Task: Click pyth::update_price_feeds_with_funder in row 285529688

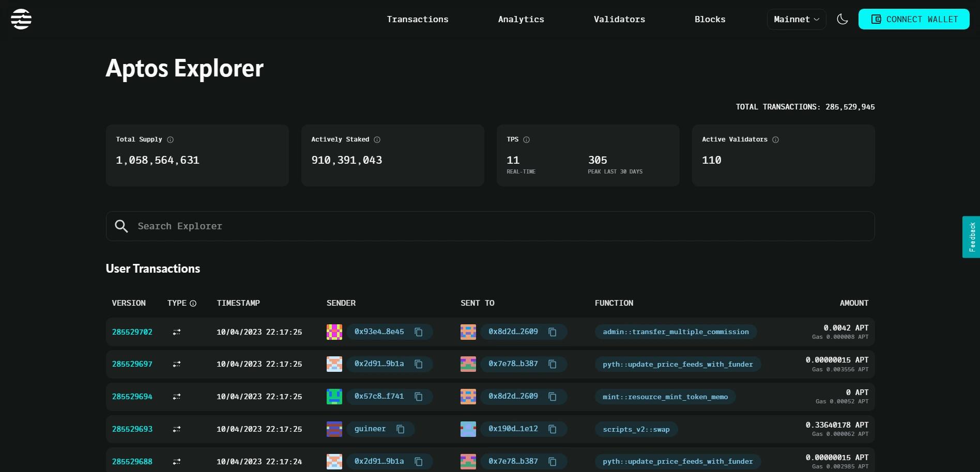Action: tap(678, 462)
